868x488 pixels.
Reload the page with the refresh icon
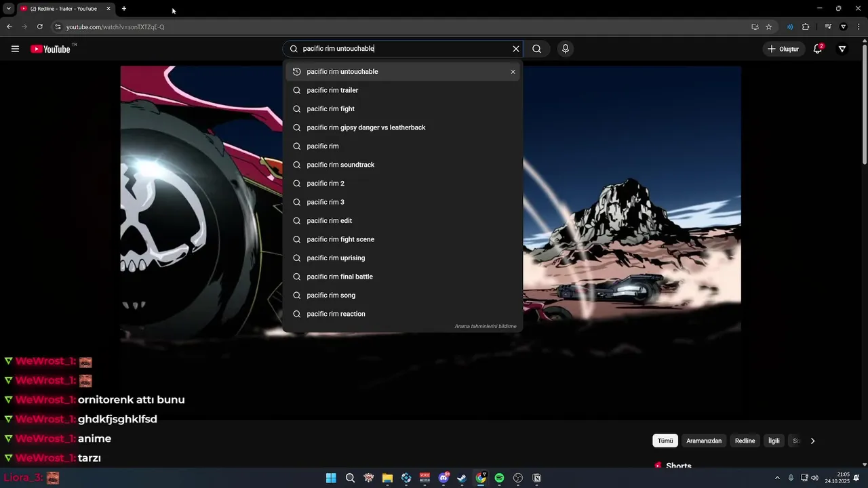point(40,26)
